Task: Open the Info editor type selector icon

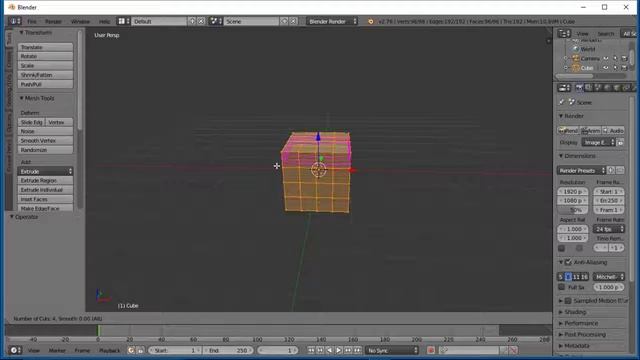Action: click(x=16, y=21)
